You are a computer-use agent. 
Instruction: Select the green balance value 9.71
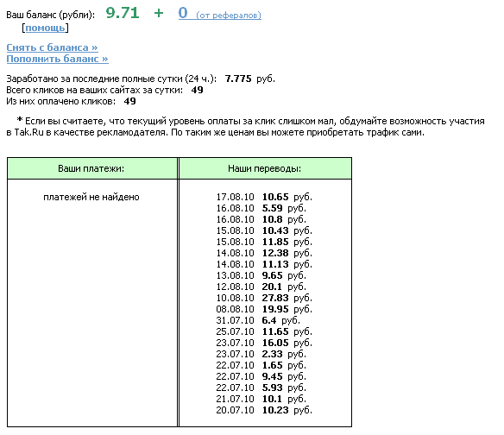point(123,13)
